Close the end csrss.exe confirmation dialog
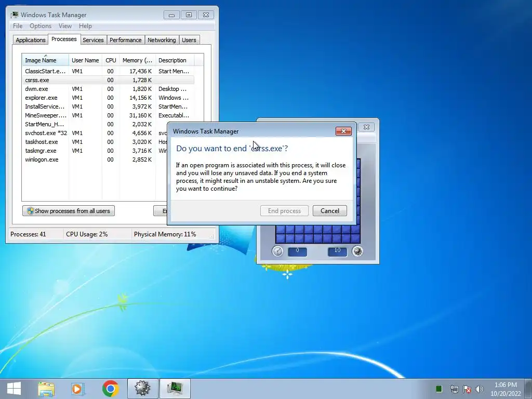This screenshot has width=532, height=399. tap(343, 131)
